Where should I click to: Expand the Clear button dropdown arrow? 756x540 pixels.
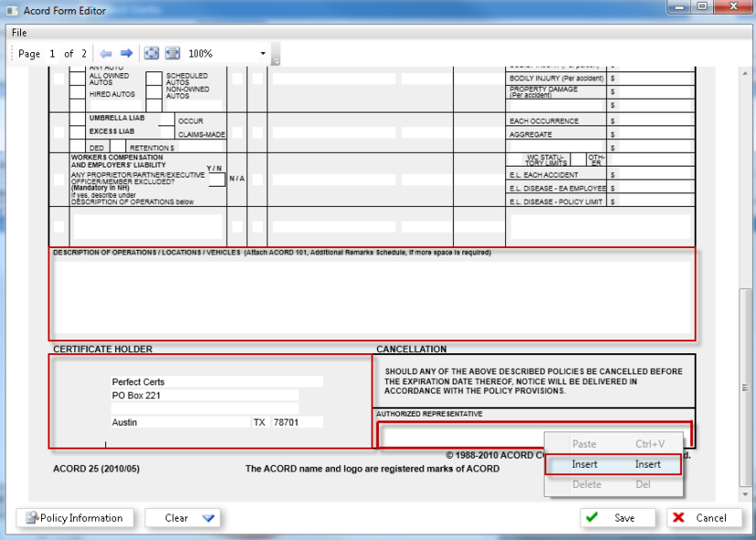209,518
